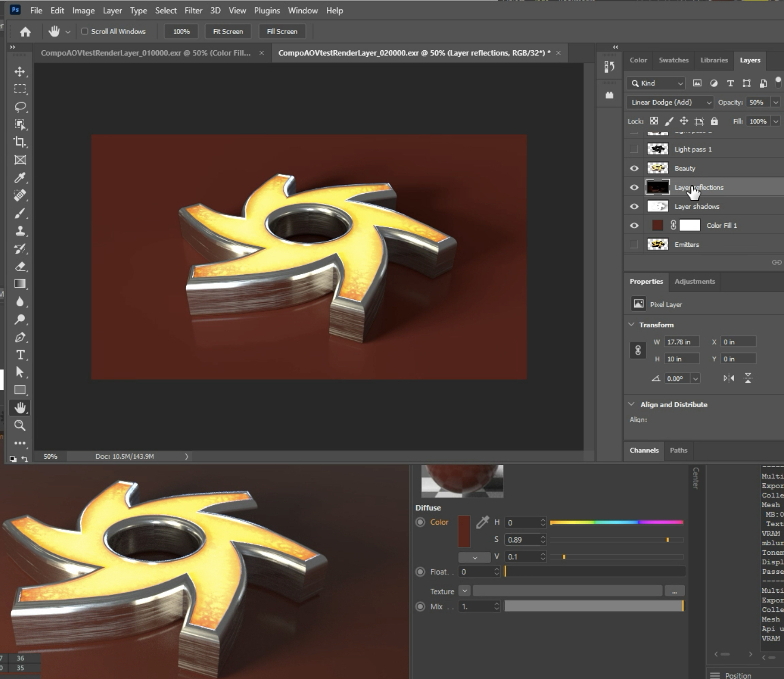Screen dimensions: 784x679
Task: Hide the Layer shadows layer
Action: pyautogui.click(x=634, y=206)
